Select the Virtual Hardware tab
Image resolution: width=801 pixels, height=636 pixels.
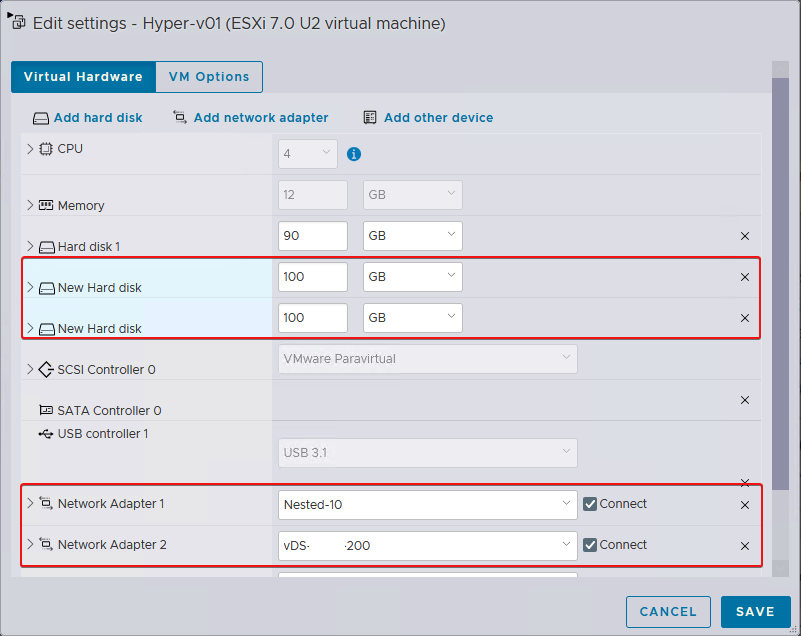click(x=83, y=77)
